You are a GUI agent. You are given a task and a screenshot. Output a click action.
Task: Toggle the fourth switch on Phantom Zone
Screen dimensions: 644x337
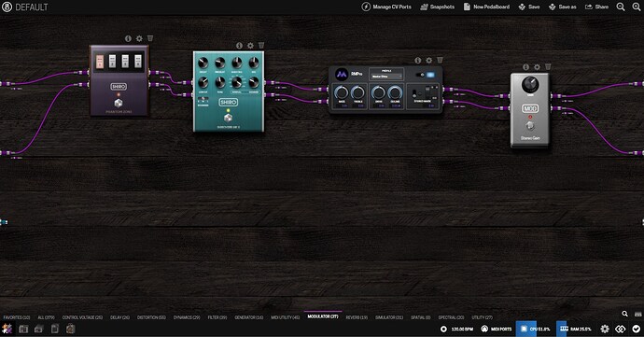(138, 62)
